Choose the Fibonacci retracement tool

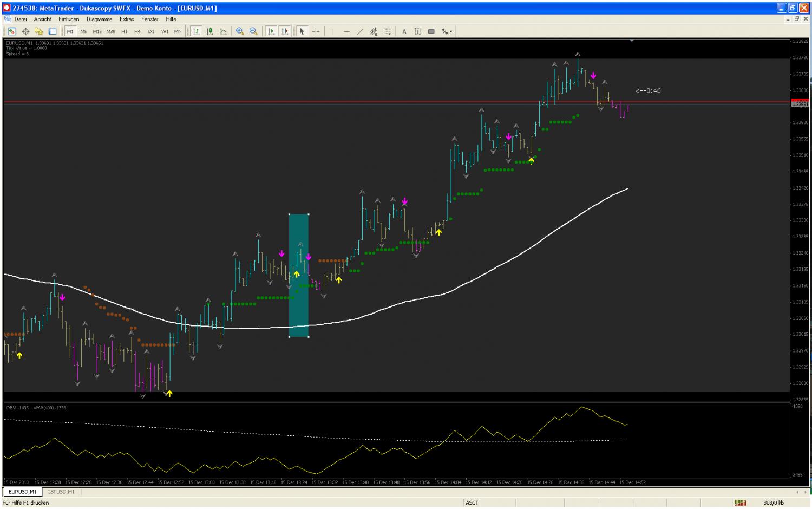pyautogui.click(x=387, y=31)
